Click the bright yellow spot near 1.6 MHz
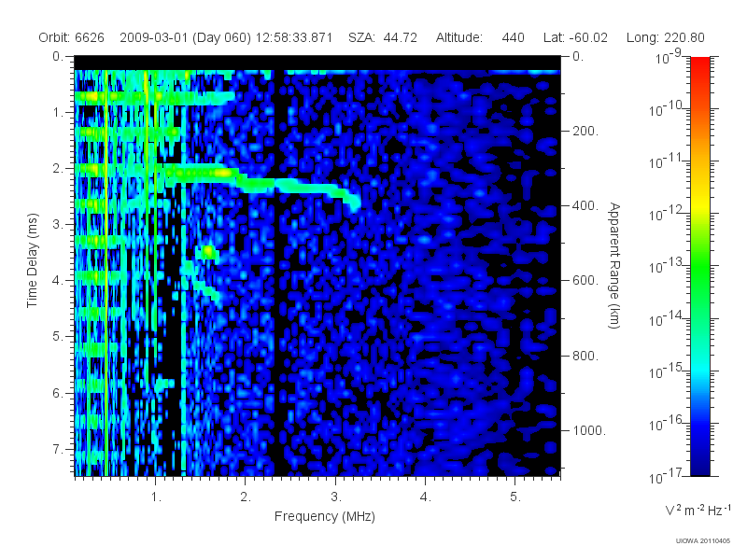Image resolution: width=747 pixels, height=560 pixels. tap(208, 251)
